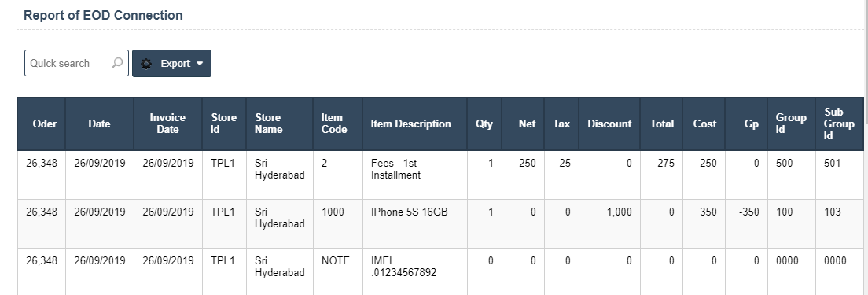Image resolution: width=868 pixels, height=295 pixels.
Task: Sort by Sub Group Id column header
Action: point(839,124)
